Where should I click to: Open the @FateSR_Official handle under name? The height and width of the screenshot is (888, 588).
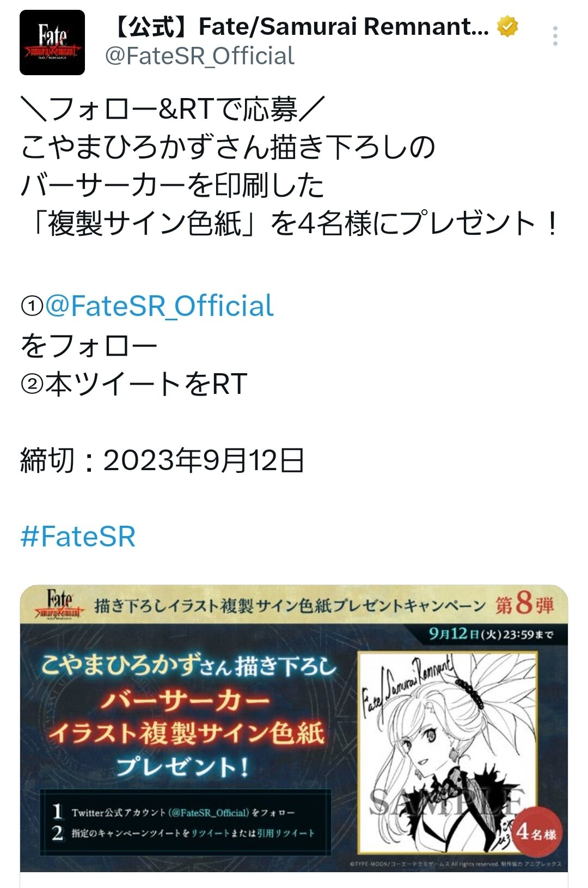click(x=199, y=56)
